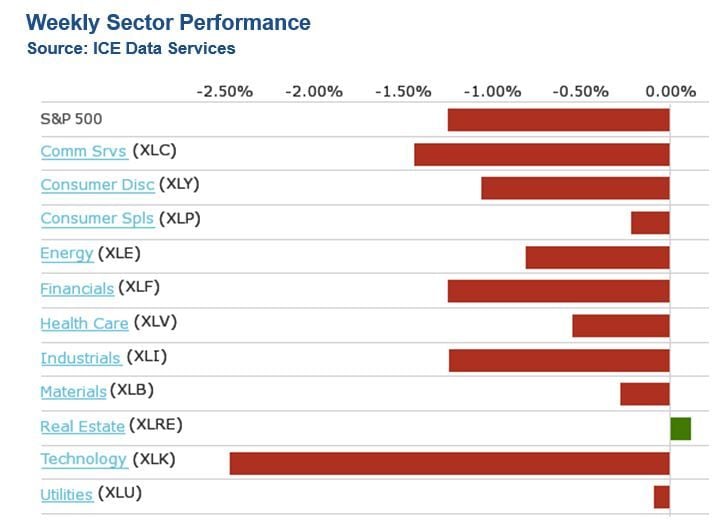Open the Technology sector link
Image resolution: width=725 pixels, height=524 pixels.
coord(83,459)
